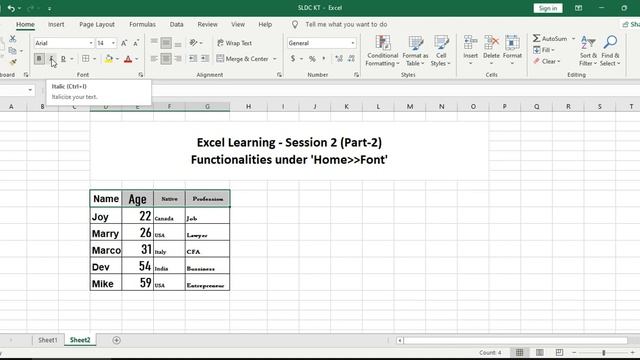Click the Copy icon in clipboard group
The image size is (640, 360).
pos(13,51)
